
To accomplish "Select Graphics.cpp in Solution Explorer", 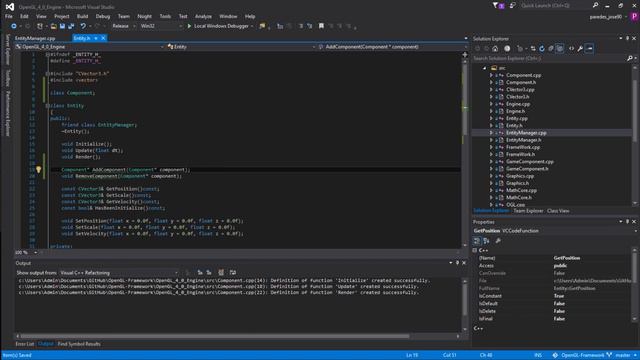I will (520, 176).
